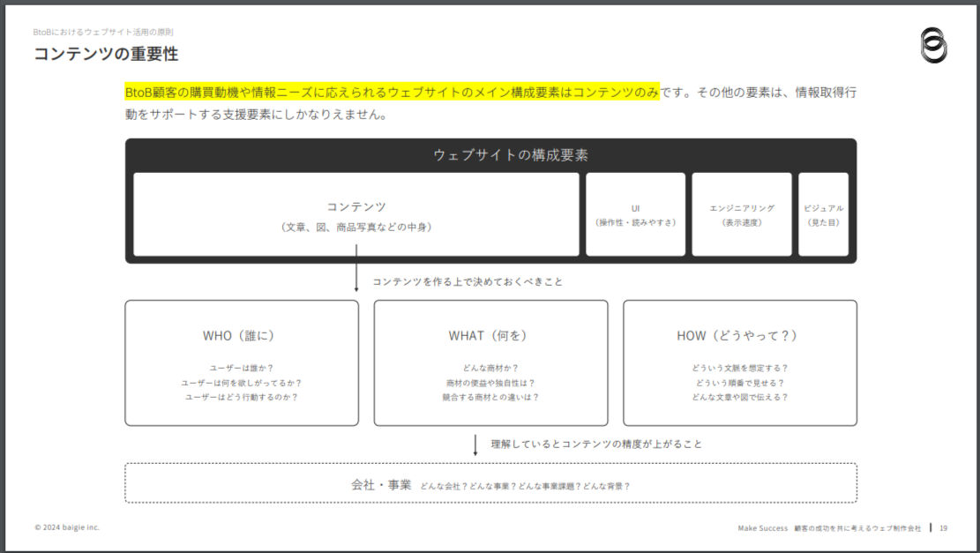Click the baigie logo in the top-right corner
980x553 pixels.
[x=933, y=46]
